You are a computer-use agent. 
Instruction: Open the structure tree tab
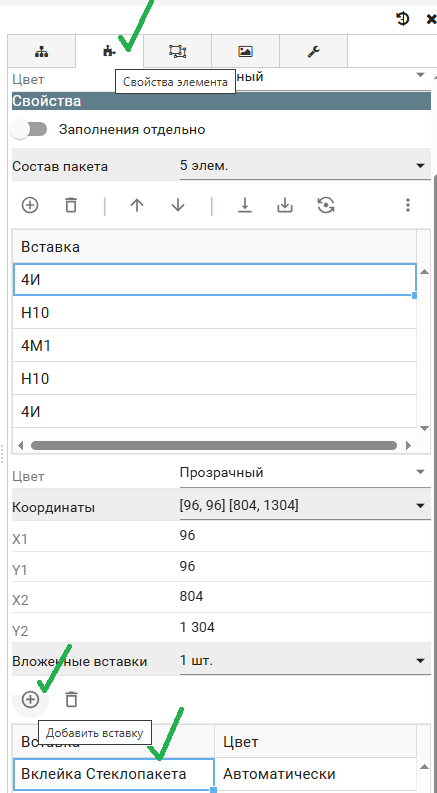41,51
